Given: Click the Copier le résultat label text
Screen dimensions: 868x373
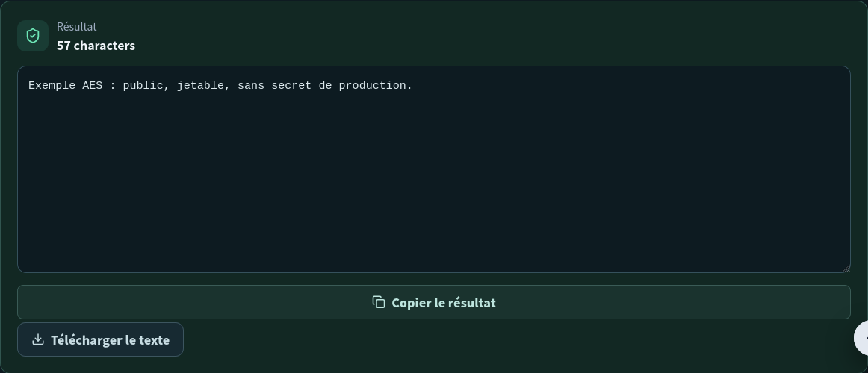Looking at the screenshot, I should coord(444,303).
